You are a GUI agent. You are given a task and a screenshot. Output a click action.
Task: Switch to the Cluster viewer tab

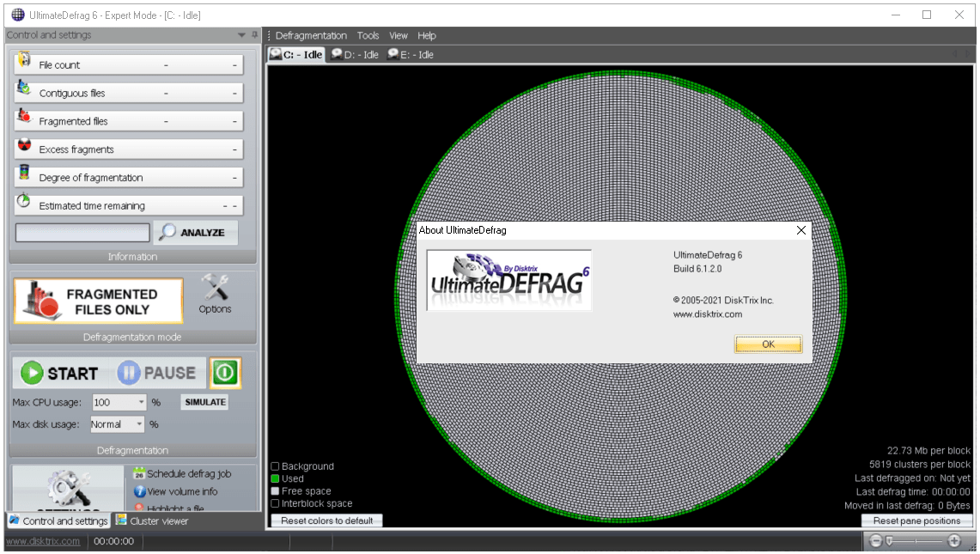152,521
